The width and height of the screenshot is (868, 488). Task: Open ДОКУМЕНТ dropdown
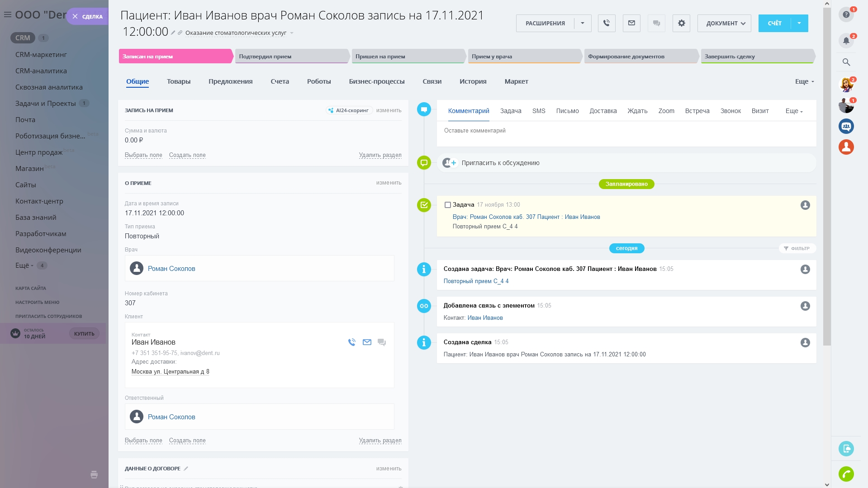724,23
